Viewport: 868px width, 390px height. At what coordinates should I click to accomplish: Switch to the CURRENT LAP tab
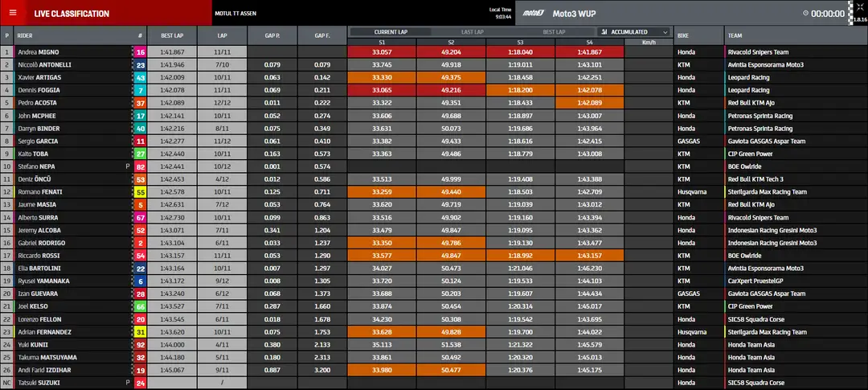pyautogui.click(x=391, y=32)
